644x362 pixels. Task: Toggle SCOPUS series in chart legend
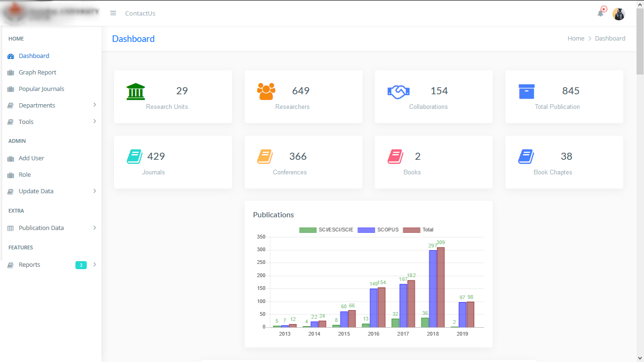(378, 230)
